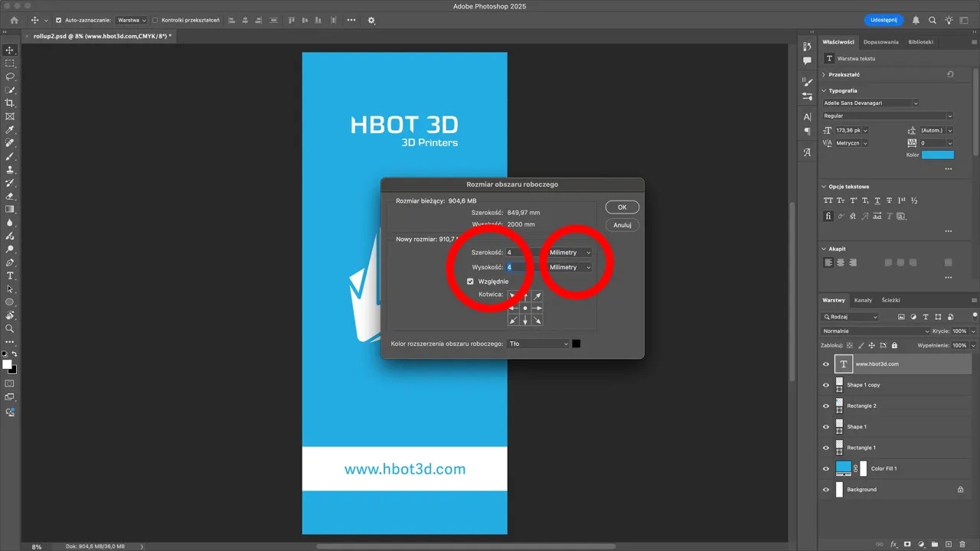Toggle visibility of Shape 1 copy layer
The height and width of the screenshot is (551, 980).
[825, 385]
